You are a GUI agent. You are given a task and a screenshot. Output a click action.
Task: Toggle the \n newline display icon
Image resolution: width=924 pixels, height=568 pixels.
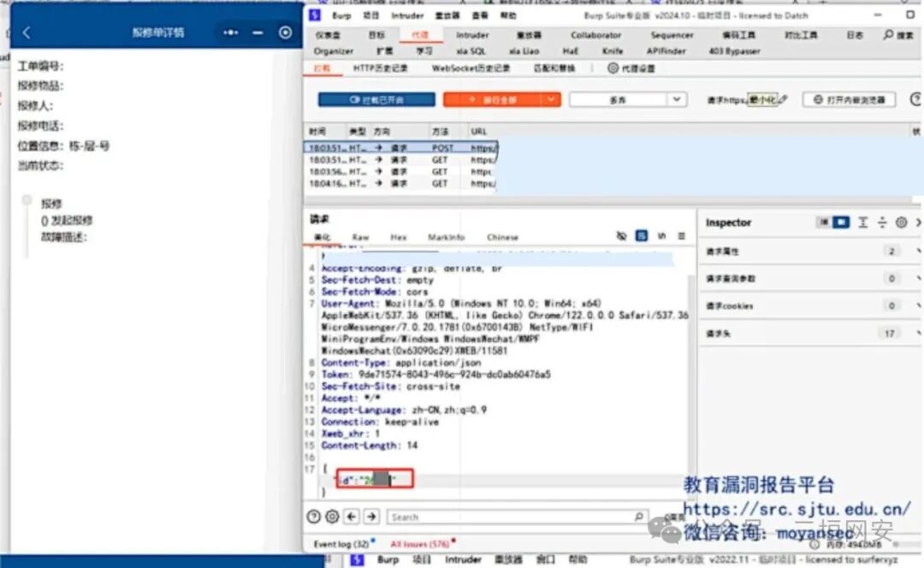661,236
